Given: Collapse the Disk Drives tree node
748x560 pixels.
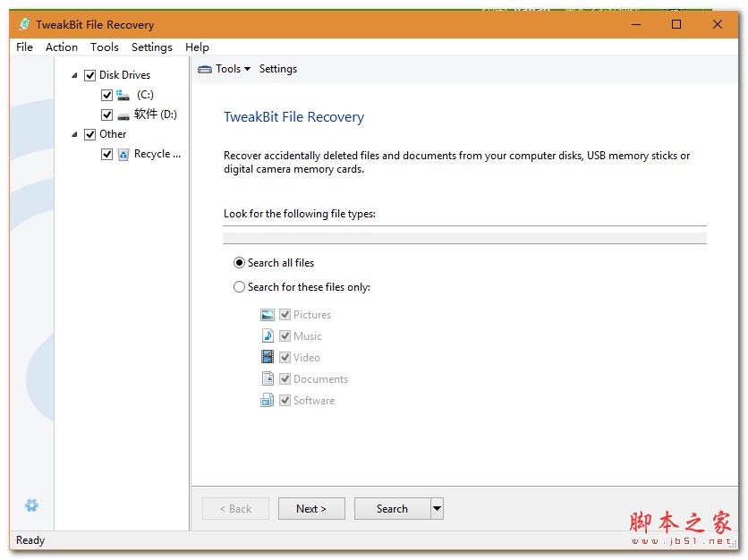Looking at the screenshot, I should point(76,75).
